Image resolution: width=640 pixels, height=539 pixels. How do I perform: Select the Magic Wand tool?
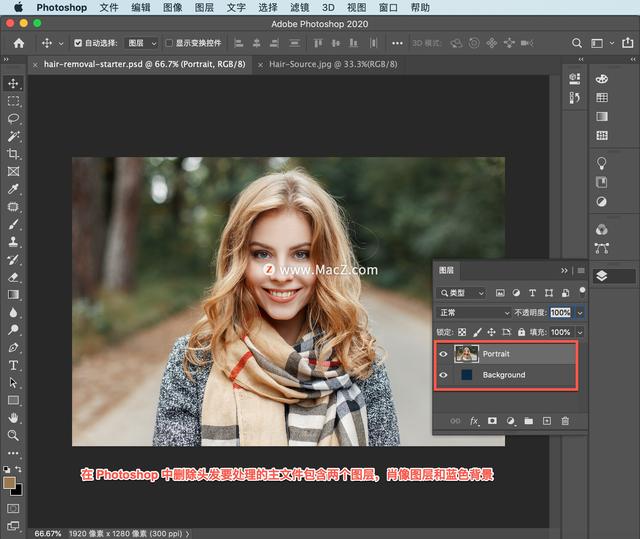click(x=13, y=136)
